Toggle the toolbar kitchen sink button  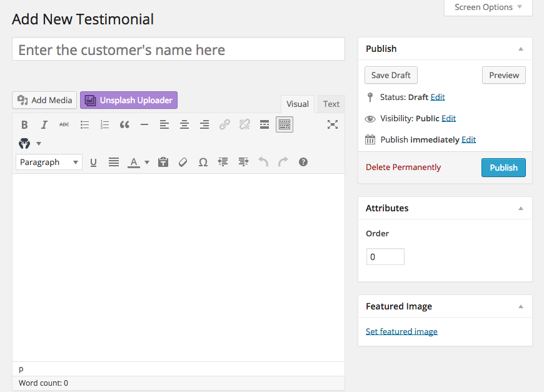click(285, 124)
